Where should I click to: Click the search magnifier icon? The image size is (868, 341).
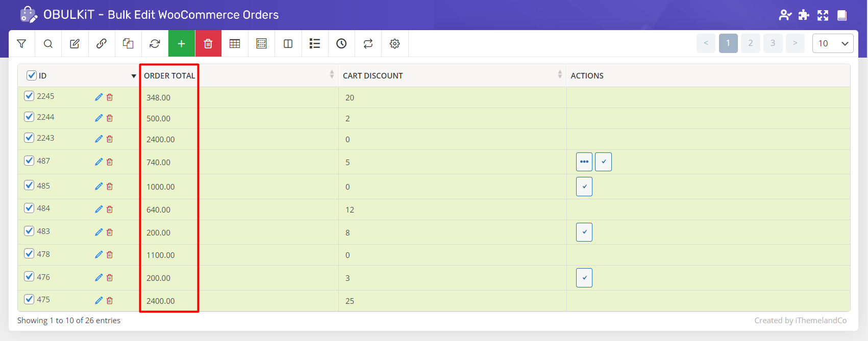click(48, 44)
